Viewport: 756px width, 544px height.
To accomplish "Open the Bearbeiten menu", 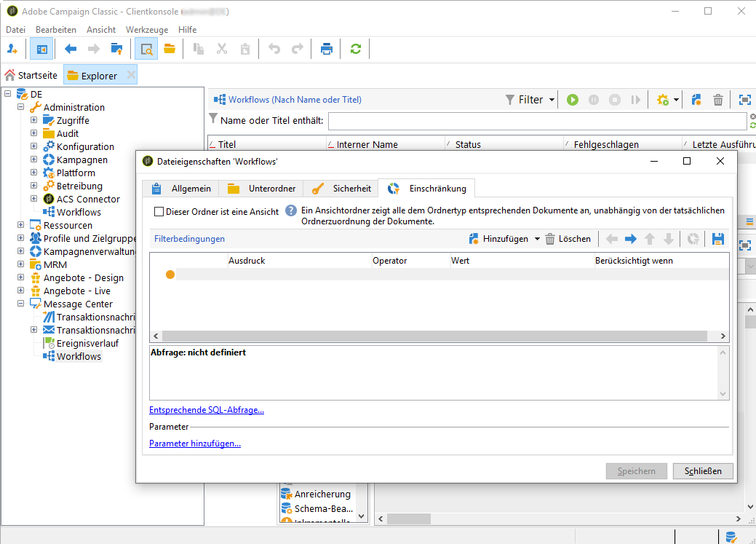I will [56, 29].
